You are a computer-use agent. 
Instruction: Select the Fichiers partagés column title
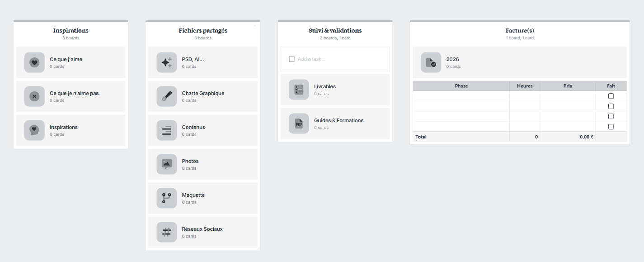click(x=203, y=31)
